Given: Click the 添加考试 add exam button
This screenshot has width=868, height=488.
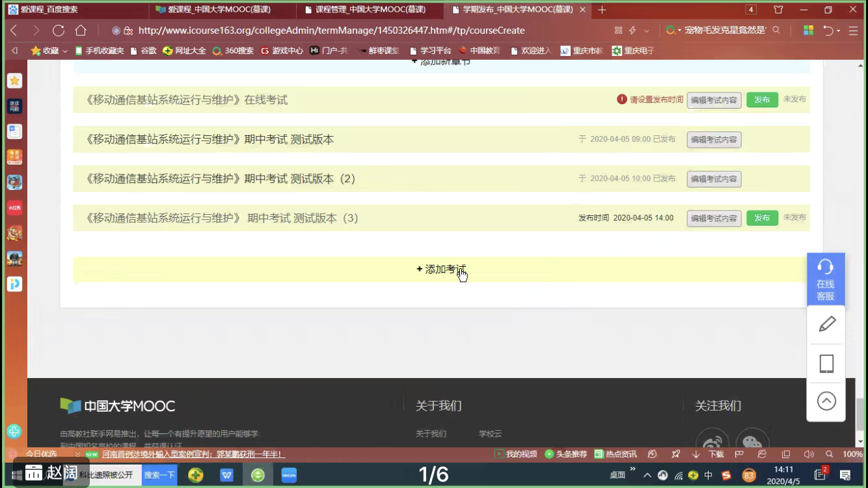Looking at the screenshot, I should (441, 269).
